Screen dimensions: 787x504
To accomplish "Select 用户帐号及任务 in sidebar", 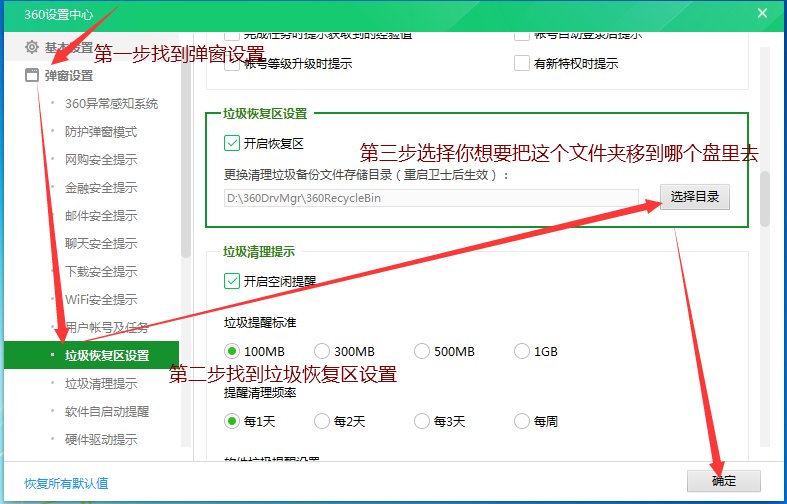I will pyautogui.click(x=106, y=327).
